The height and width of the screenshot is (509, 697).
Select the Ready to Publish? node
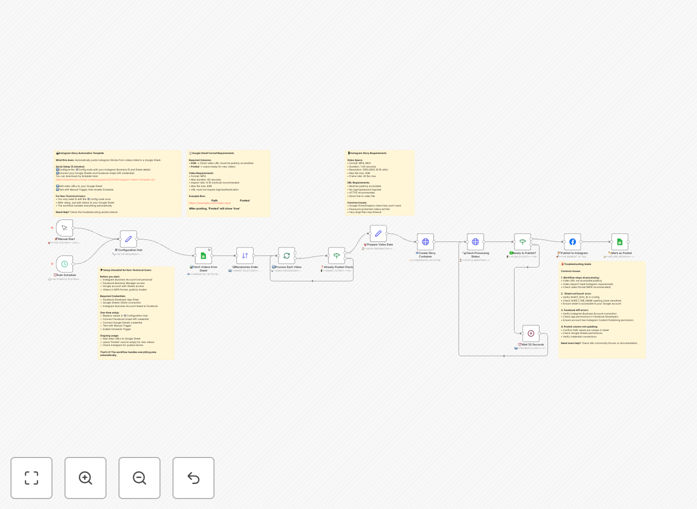522,242
